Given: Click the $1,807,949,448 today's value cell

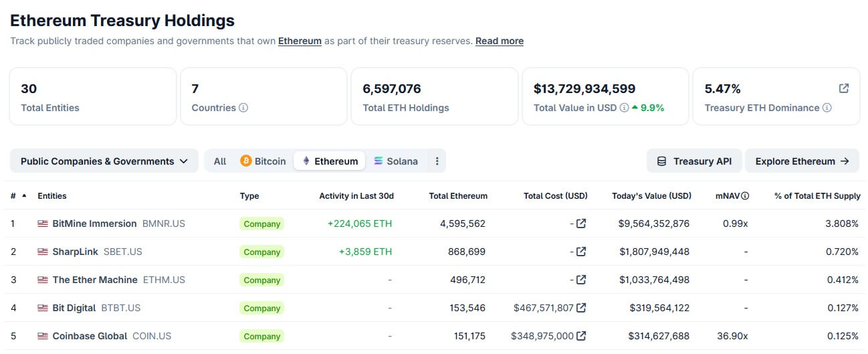Looking at the screenshot, I should coord(655,252).
